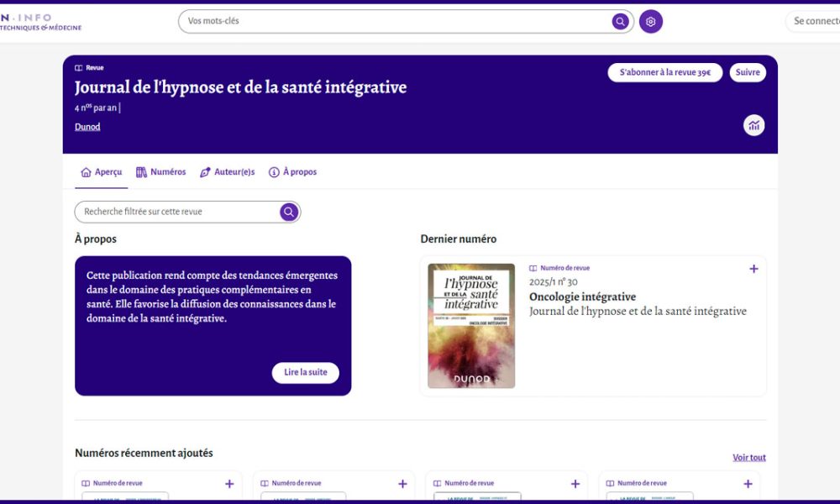Click the S'abonner à la revue 39€ button
Viewport: 840px width, 504px height.
[x=664, y=72]
